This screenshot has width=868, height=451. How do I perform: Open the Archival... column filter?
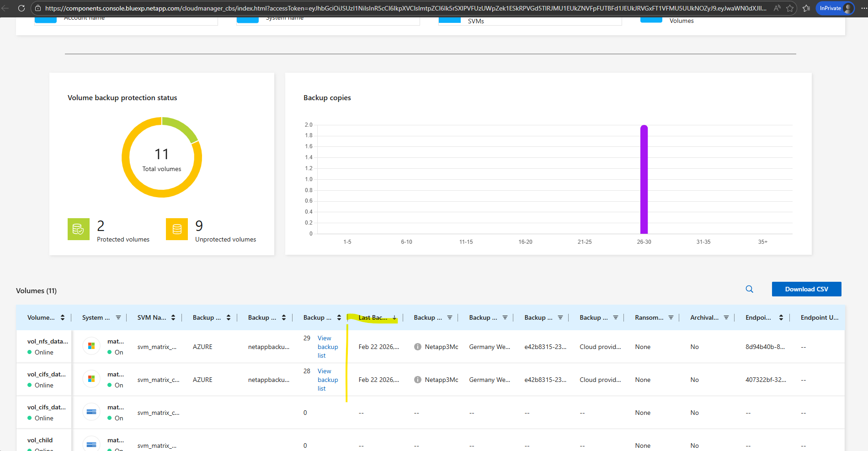(x=726, y=317)
